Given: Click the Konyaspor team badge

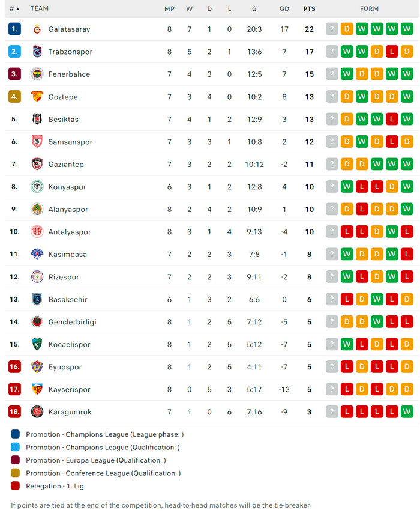Looking at the screenshot, I should [37, 187].
